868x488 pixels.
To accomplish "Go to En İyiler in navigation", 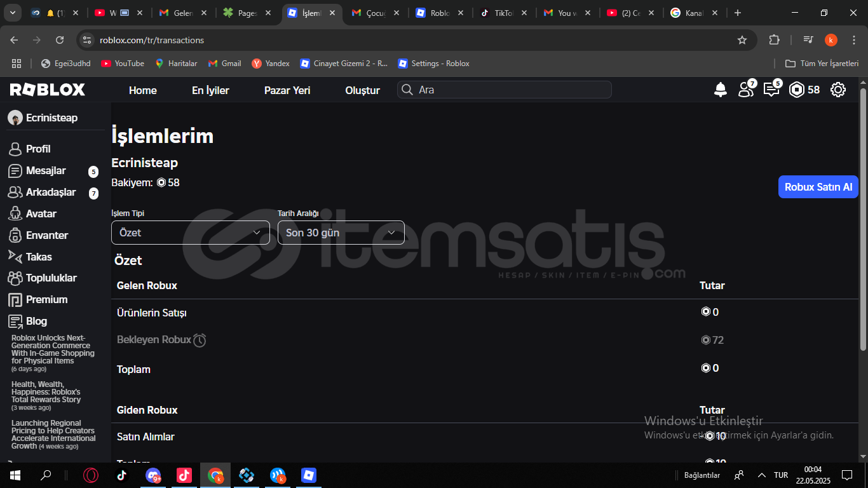I will click(x=210, y=90).
